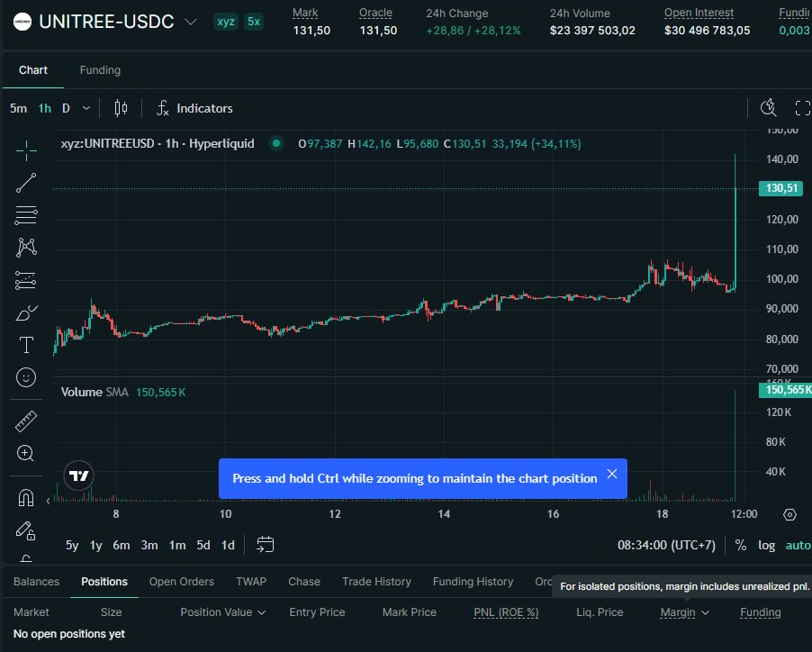Expand the Position Value column dropdown
The image size is (812, 652).
(262, 612)
